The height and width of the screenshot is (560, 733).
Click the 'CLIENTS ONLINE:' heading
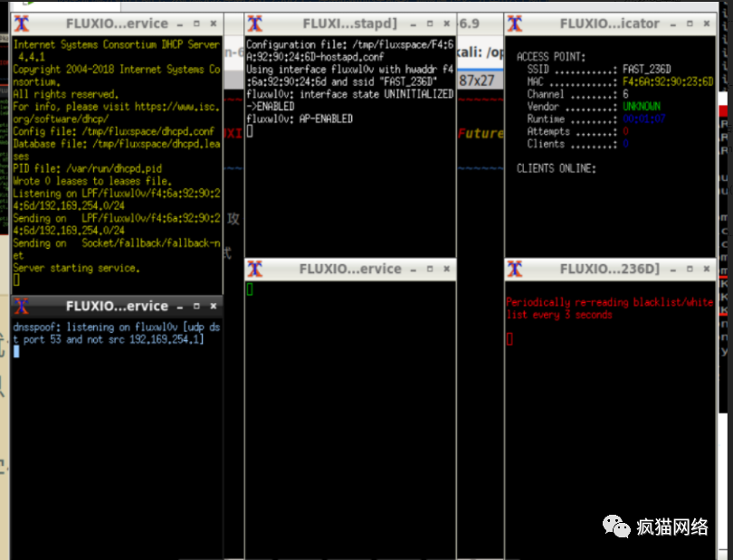(557, 169)
